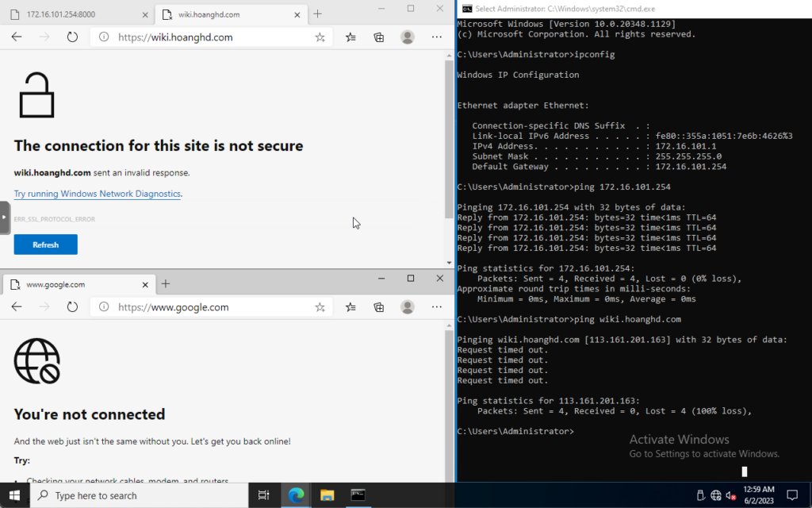812x508 pixels.
Task: Go back in the wiki.hoanghd.com browser window
Action: point(17,37)
